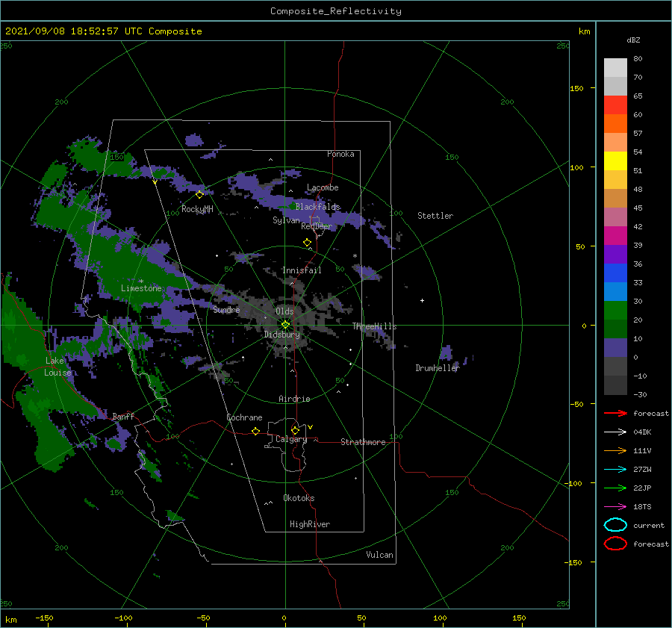Click the light gray 80 dBZ swatch
This screenshot has width=672, height=628.
(615, 67)
